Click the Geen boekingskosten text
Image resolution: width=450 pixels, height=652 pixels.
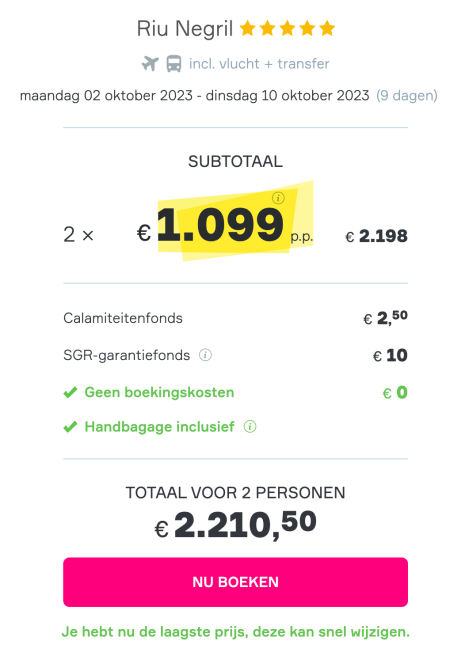[x=159, y=392]
